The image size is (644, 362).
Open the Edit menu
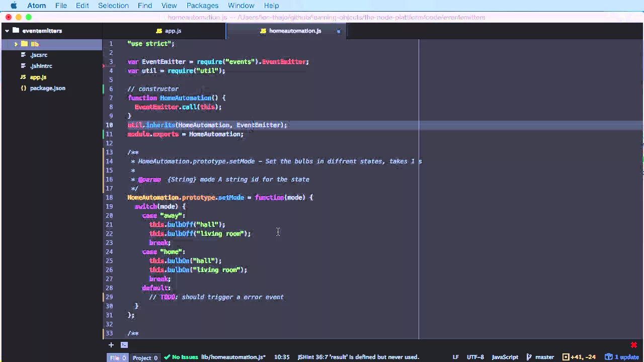click(x=83, y=6)
